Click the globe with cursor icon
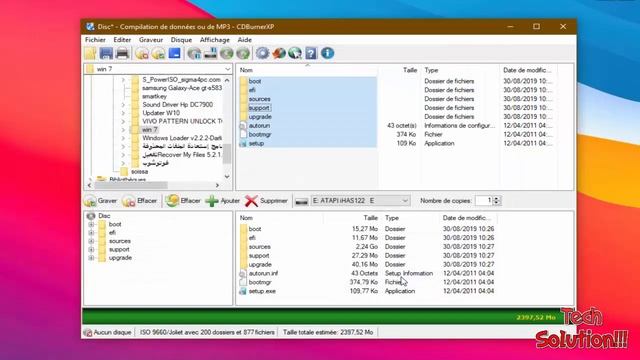Viewport: 640px width, 360px height. (x=295, y=53)
